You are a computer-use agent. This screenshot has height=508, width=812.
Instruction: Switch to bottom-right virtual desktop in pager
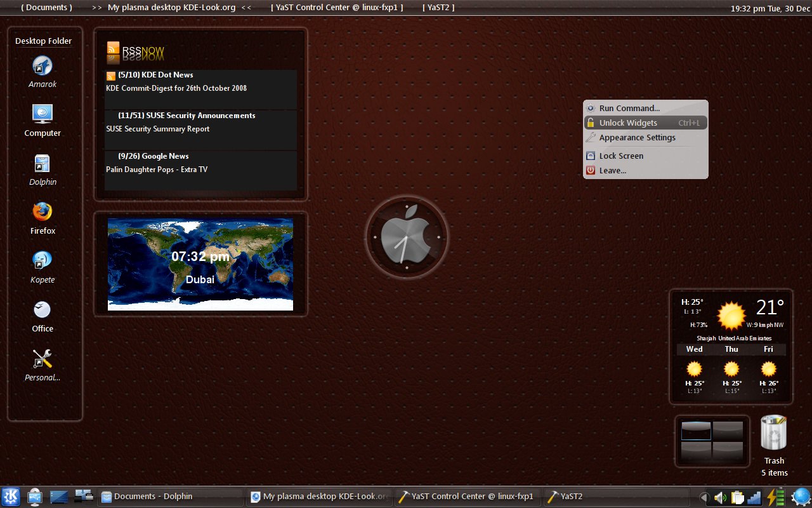[x=728, y=451]
